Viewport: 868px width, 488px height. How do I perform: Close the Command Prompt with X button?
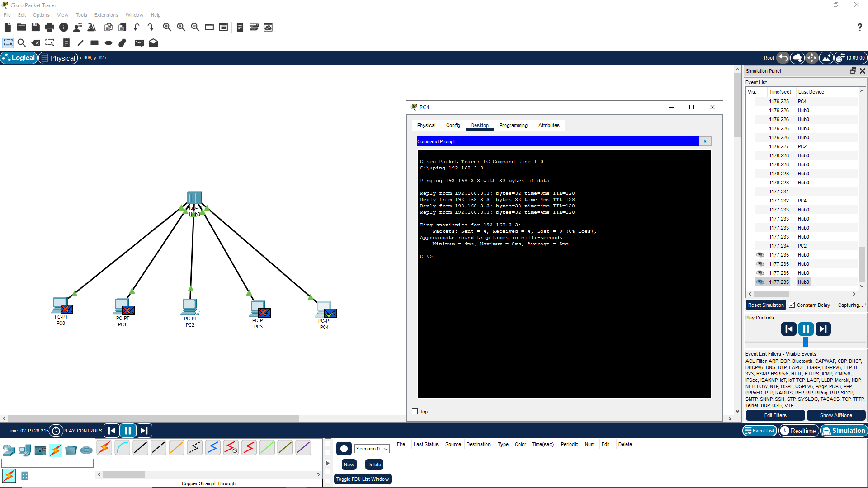(x=705, y=141)
